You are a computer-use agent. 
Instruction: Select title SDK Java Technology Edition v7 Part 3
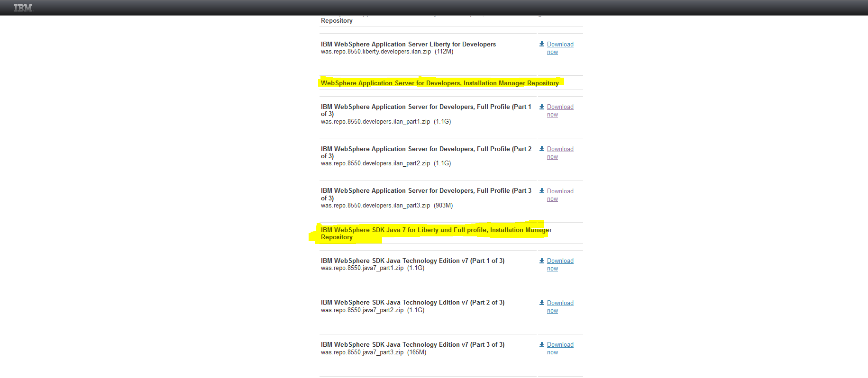[412, 344]
